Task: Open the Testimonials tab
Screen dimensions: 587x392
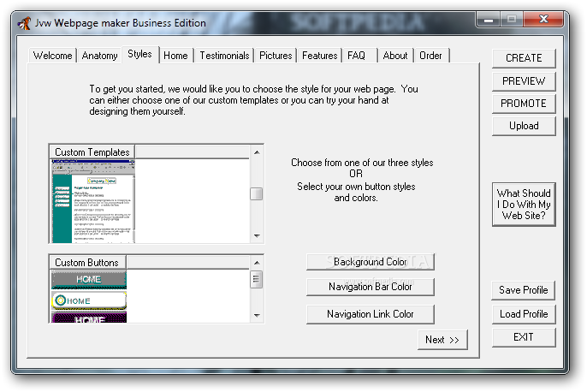Action: [x=224, y=56]
